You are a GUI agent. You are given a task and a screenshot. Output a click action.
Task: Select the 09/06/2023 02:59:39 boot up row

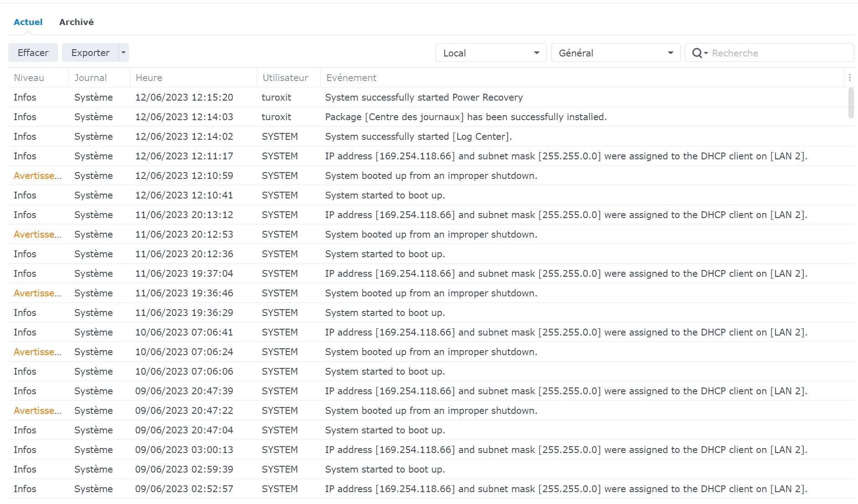coord(385,469)
